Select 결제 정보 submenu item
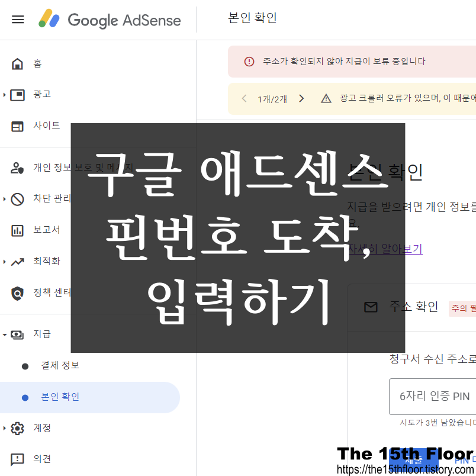 tap(60, 365)
